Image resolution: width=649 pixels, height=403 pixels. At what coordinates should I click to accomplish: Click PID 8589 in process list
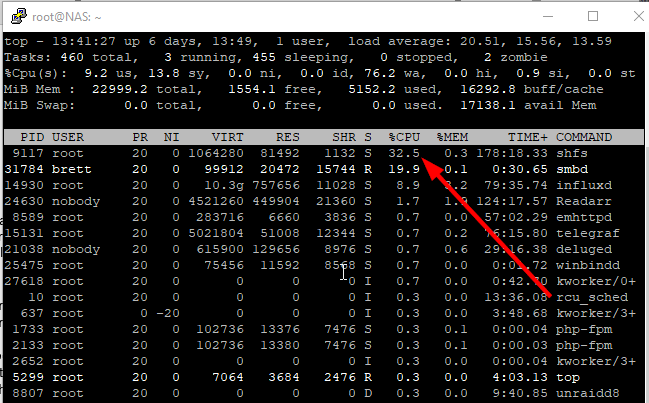tap(28, 217)
